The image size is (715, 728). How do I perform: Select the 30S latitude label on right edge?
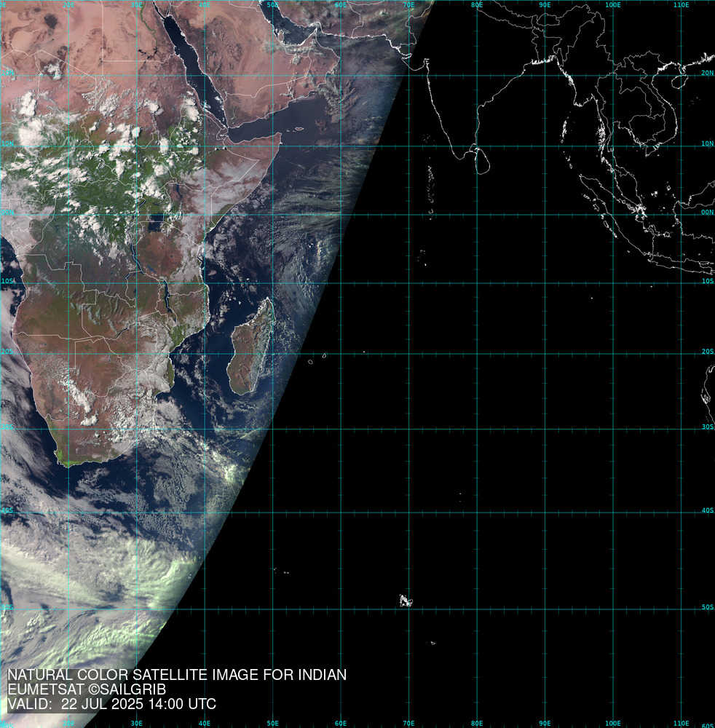tap(707, 427)
